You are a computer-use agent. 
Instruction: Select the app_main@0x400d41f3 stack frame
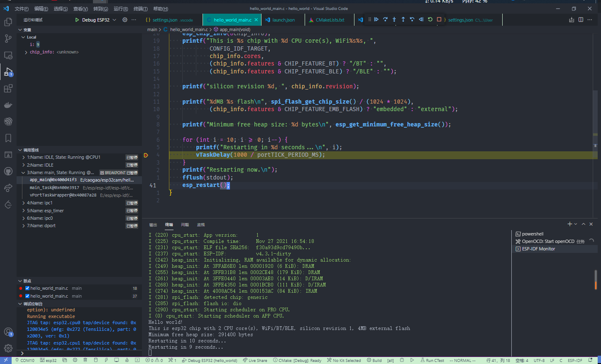(79, 180)
